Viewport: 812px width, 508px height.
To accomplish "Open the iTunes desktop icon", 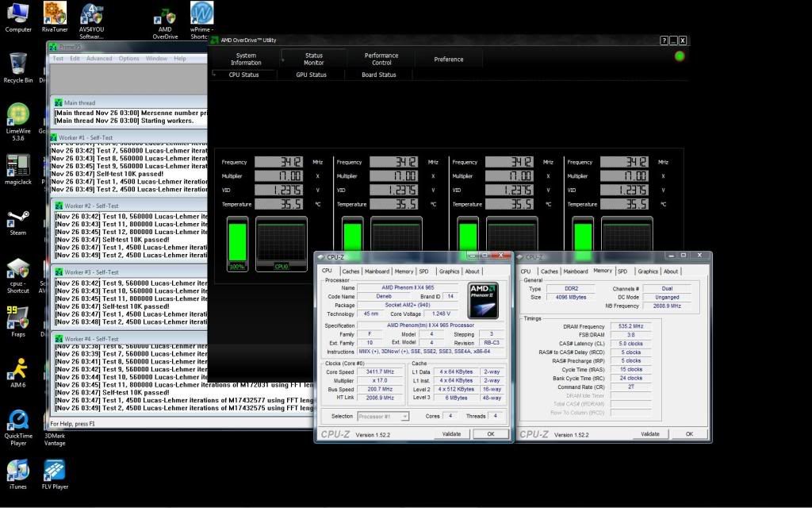I will coord(17,471).
